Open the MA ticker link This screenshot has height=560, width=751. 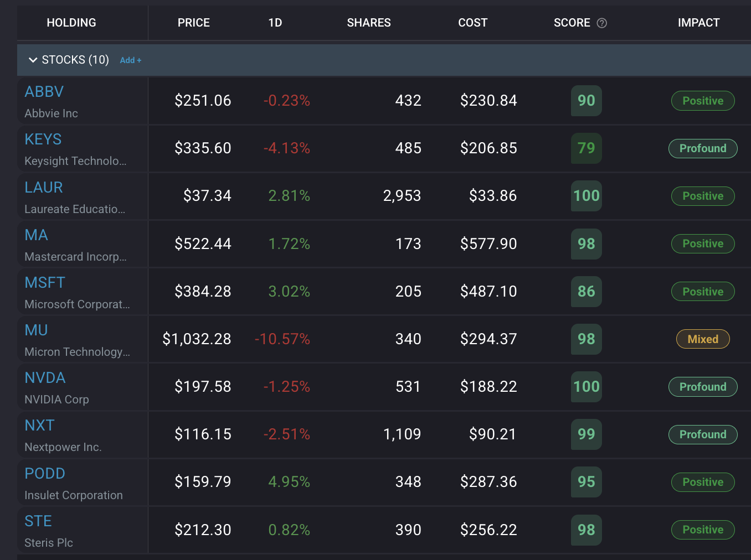tap(36, 235)
